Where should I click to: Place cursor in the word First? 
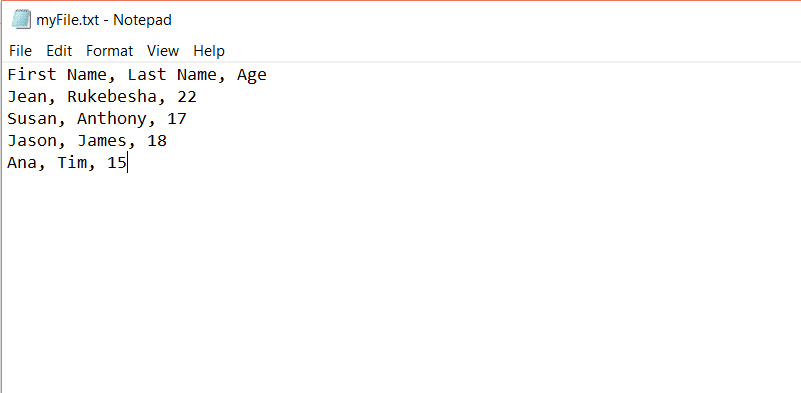(x=32, y=75)
